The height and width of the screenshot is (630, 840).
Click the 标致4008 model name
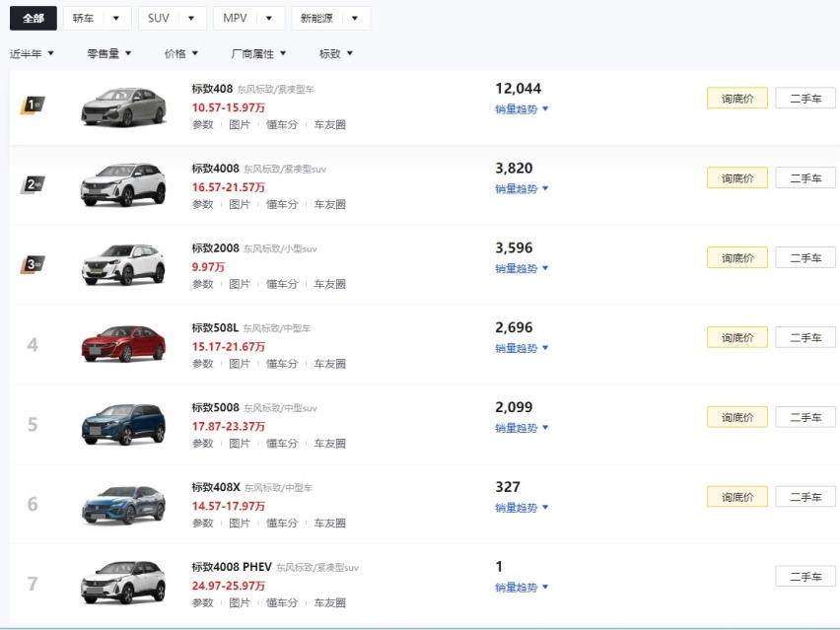click(215, 169)
